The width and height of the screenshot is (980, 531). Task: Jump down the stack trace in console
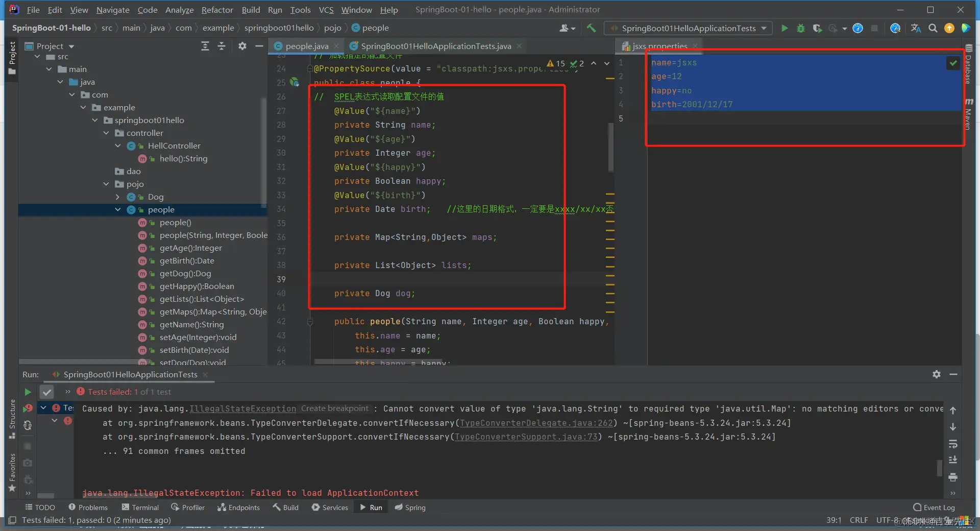click(952, 427)
